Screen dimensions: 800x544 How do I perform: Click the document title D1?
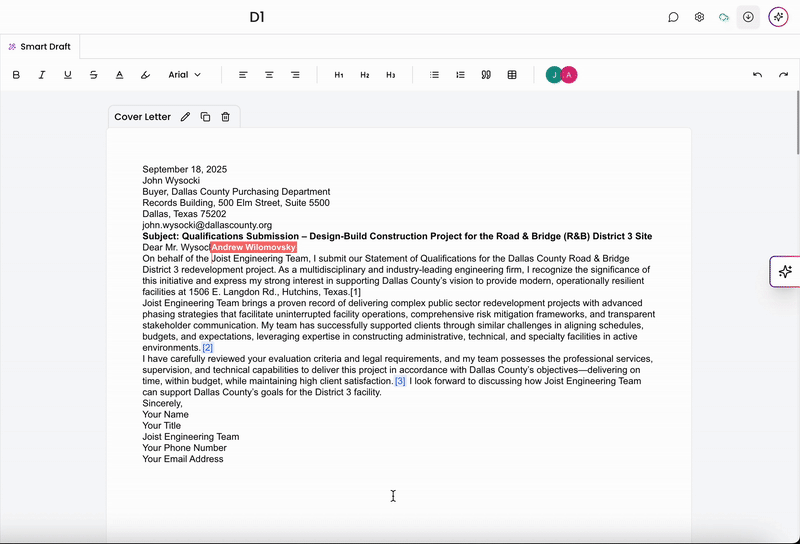coord(257,17)
